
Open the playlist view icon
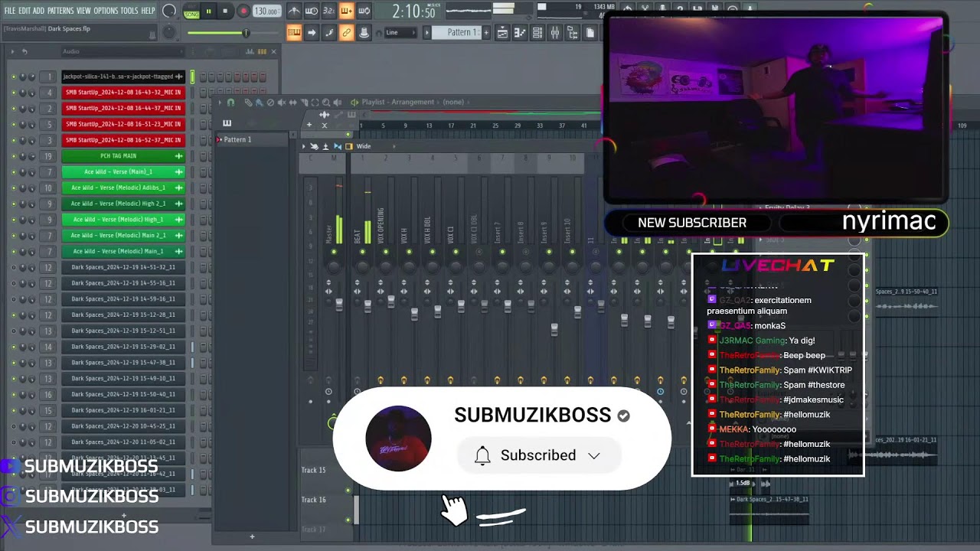tap(502, 33)
